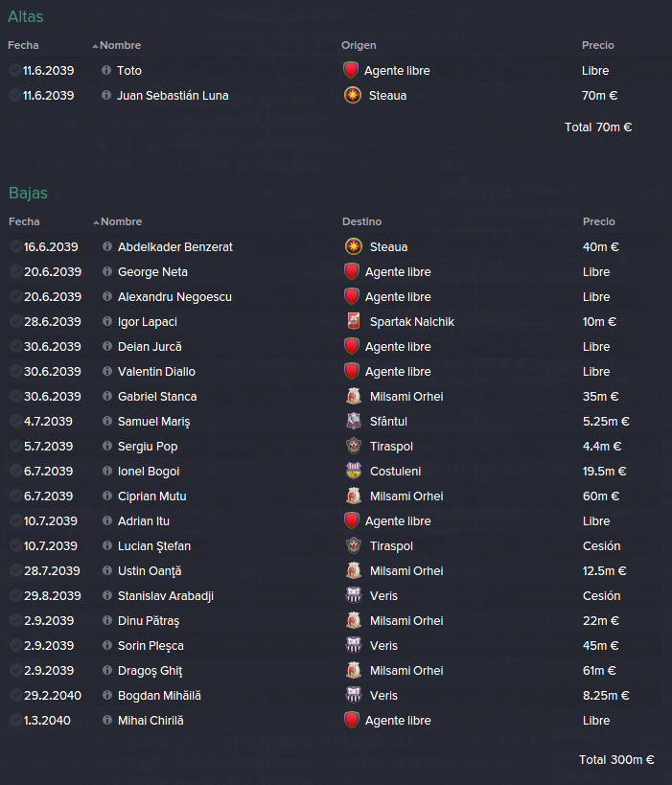This screenshot has height=785, width=672.
Task: Open Milsami Orhei link in Dragoş Ghiţ row
Action: click(x=406, y=670)
